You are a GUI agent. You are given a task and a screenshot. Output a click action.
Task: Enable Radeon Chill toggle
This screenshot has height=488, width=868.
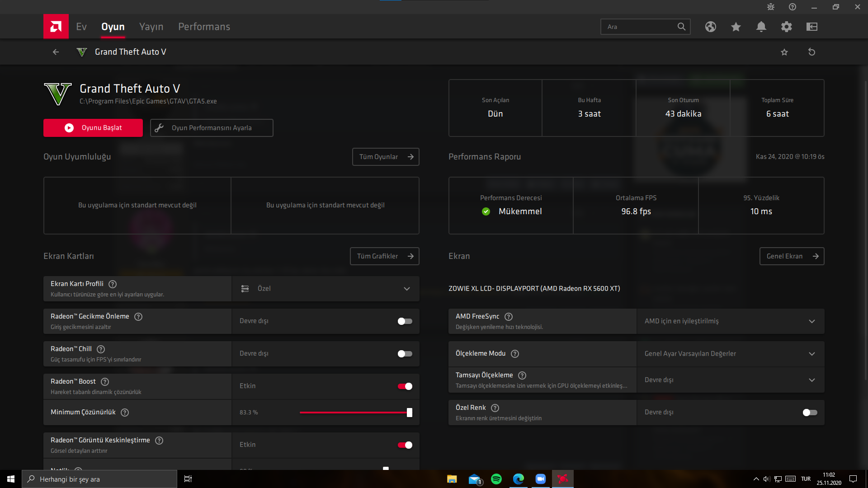[x=405, y=354]
